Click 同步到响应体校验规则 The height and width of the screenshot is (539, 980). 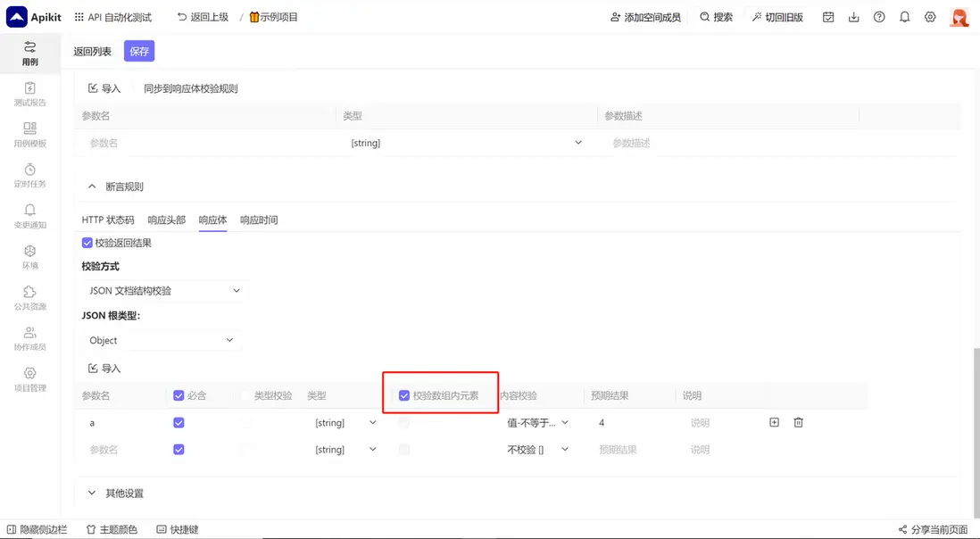click(191, 88)
